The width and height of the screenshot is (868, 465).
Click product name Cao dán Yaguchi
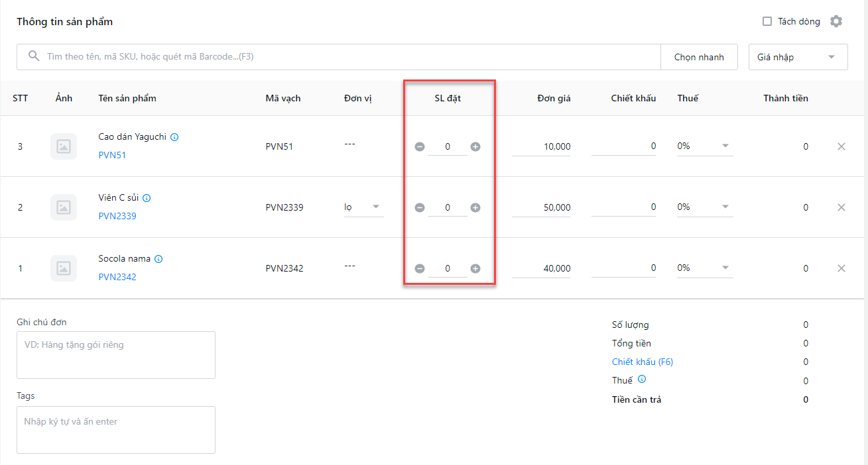click(133, 137)
